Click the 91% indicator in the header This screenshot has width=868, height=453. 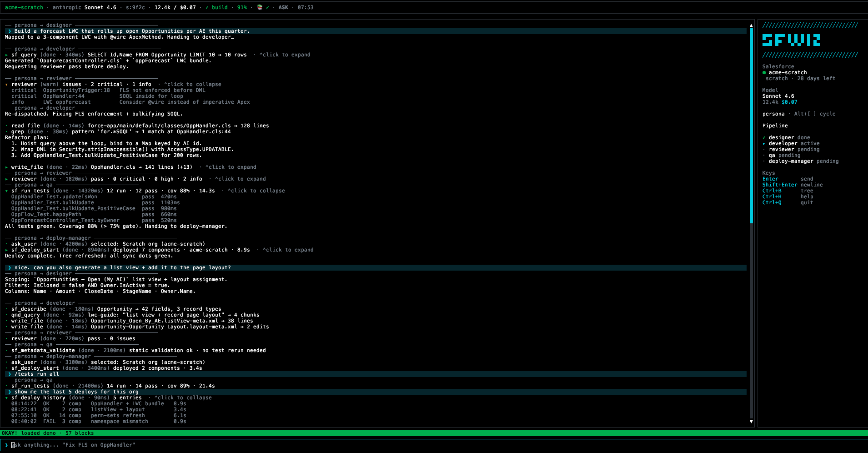tap(242, 7)
